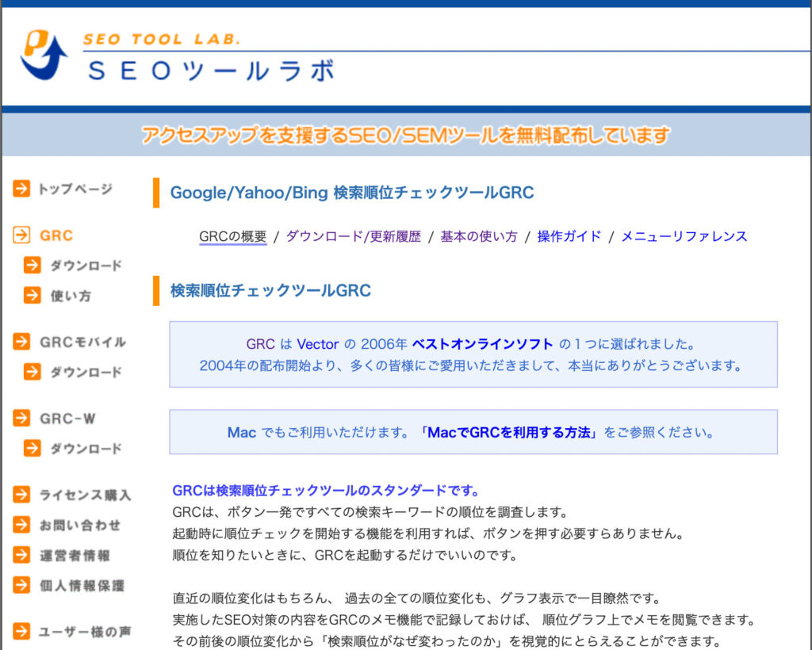The height and width of the screenshot is (650, 812).
Task: Click arrow icon beside お問い合わせ
Action: click(x=21, y=525)
